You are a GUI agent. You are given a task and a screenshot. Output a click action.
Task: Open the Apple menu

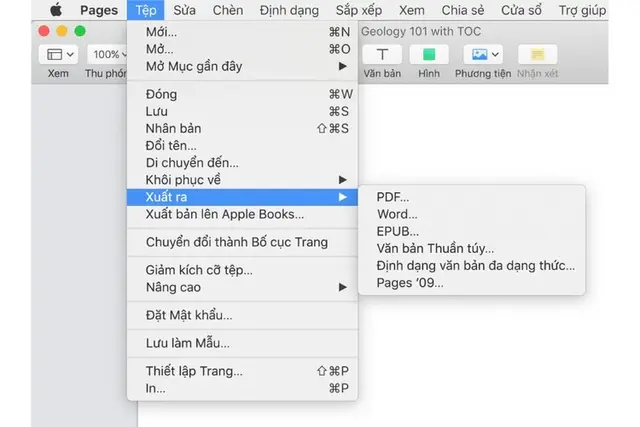[56, 10]
